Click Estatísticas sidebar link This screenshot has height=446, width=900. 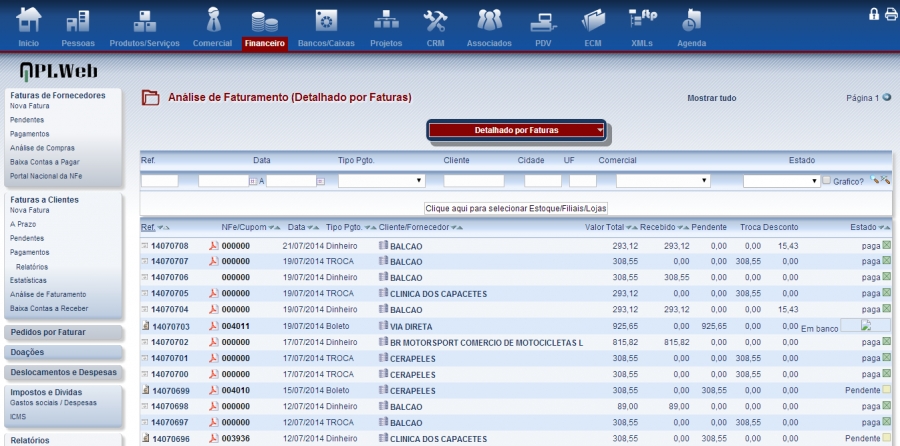coord(28,281)
